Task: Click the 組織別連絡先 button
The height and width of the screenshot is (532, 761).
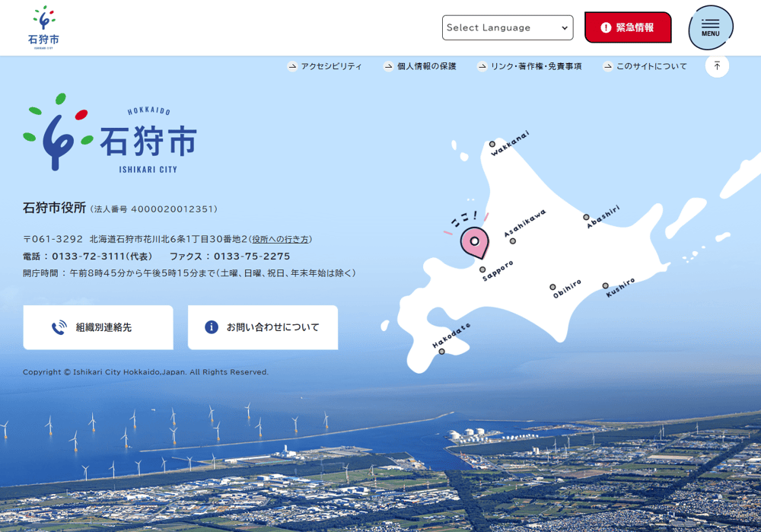Action: (98, 327)
